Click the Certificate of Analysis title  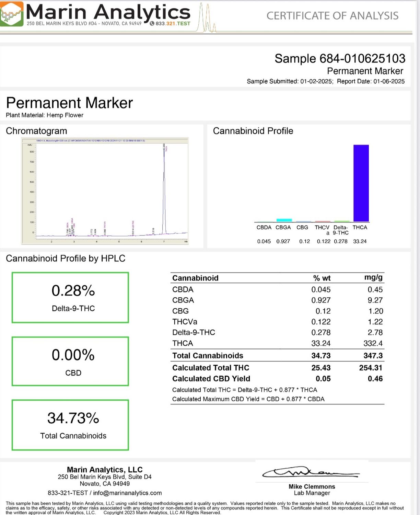point(332,16)
